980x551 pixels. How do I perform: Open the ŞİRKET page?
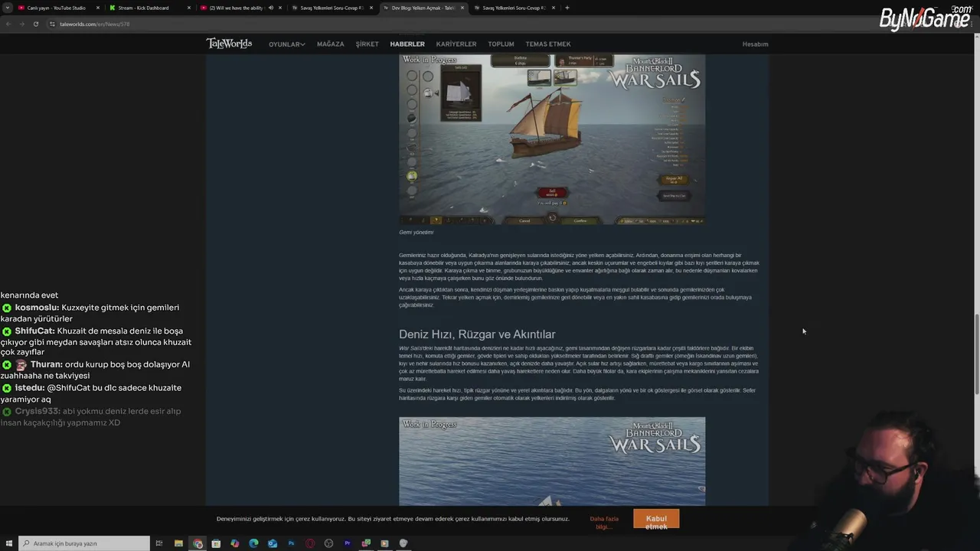[x=367, y=44]
